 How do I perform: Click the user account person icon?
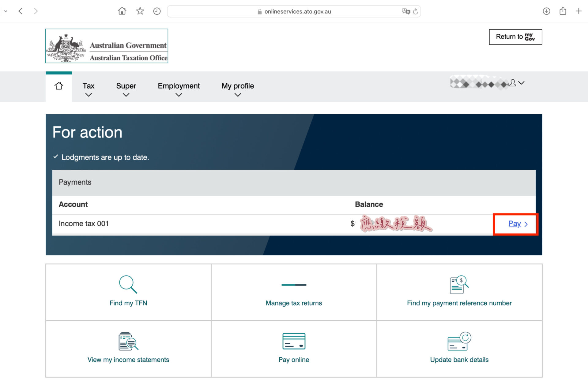(512, 83)
